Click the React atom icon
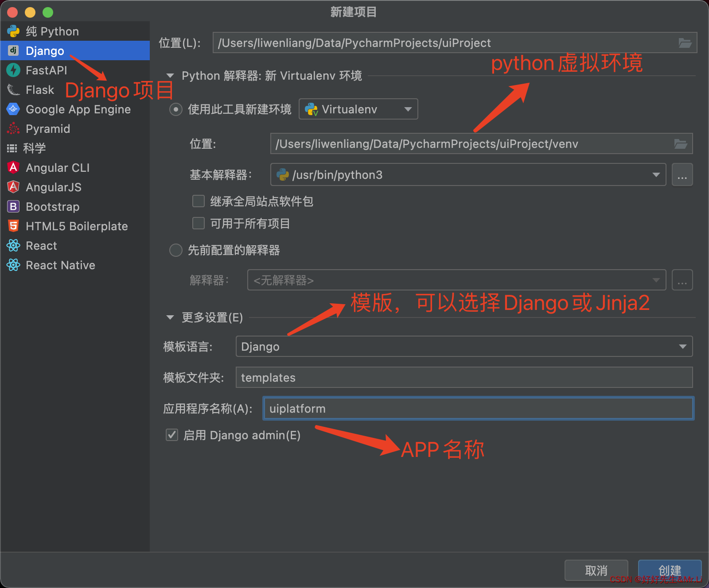Viewport: 709px width, 588px height. (x=13, y=245)
